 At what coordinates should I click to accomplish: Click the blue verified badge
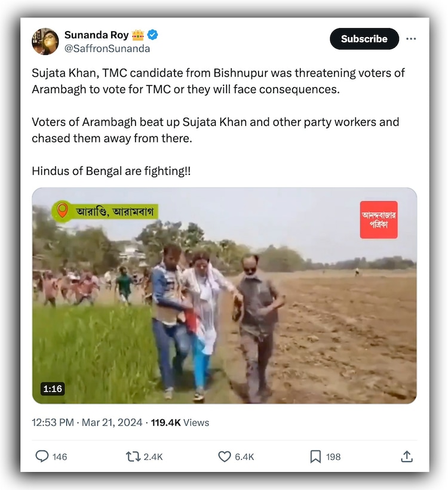[153, 35]
